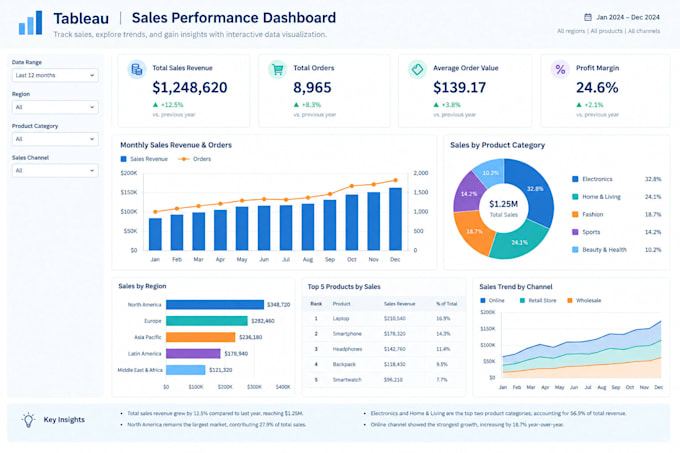Click the Headphones product row

pyautogui.click(x=384, y=349)
